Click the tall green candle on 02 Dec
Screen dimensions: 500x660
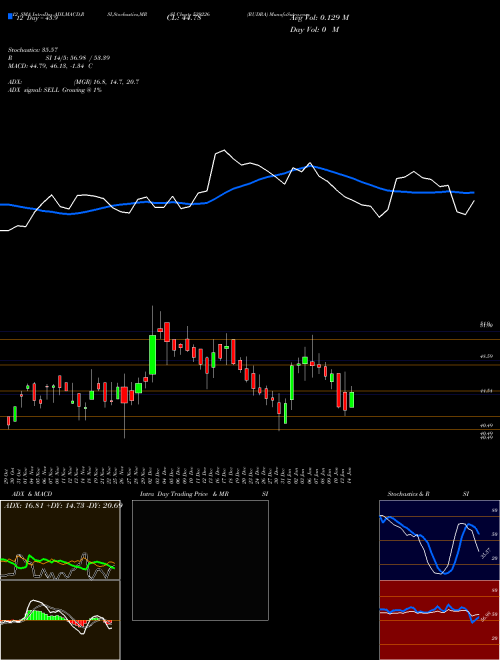(x=152, y=354)
